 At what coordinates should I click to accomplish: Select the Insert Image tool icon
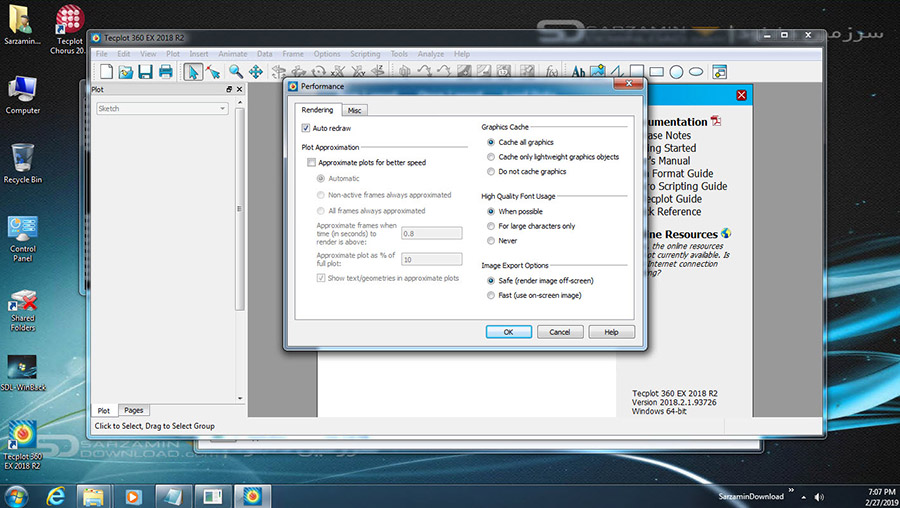(598, 72)
